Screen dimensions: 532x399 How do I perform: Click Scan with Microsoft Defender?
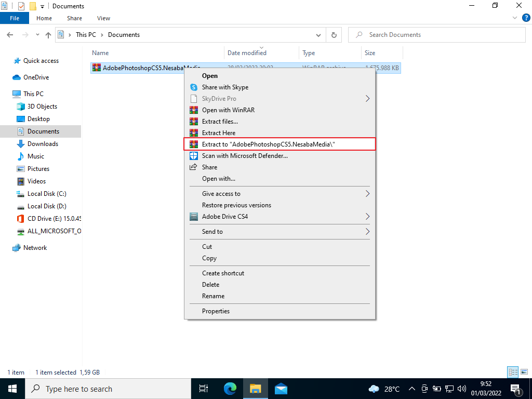pyautogui.click(x=280, y=156)
